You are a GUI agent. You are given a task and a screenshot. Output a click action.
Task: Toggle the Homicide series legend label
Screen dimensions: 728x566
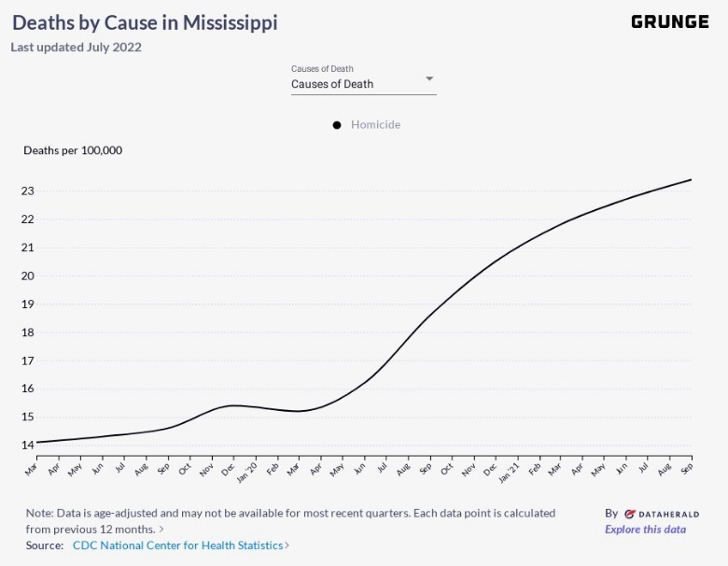point(375,125)
